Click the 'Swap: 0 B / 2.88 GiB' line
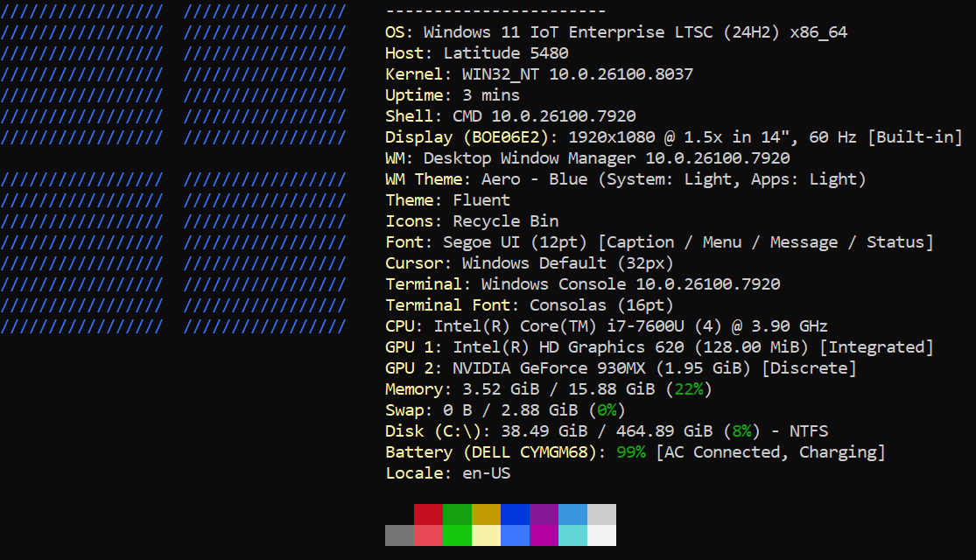976x560 pixels. (505, 410)
